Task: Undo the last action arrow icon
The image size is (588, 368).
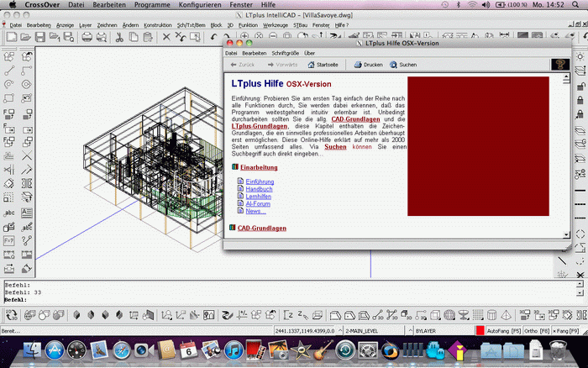Action: 213,37
